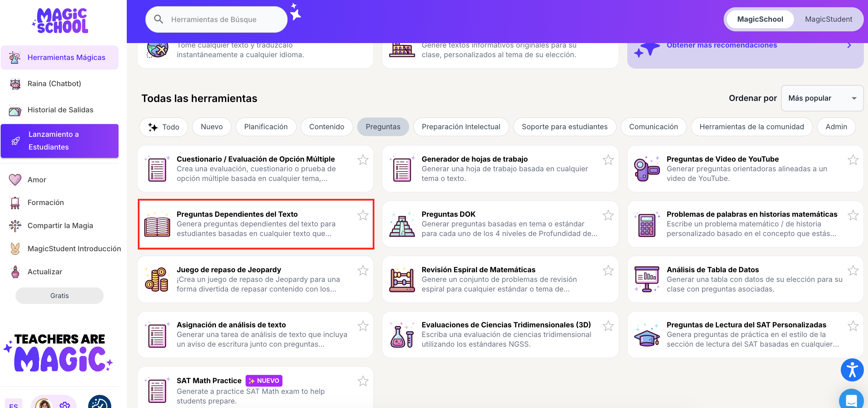Open the Más popular sort dropdown
The image size is (868, 408).
(x=822, y=98)
